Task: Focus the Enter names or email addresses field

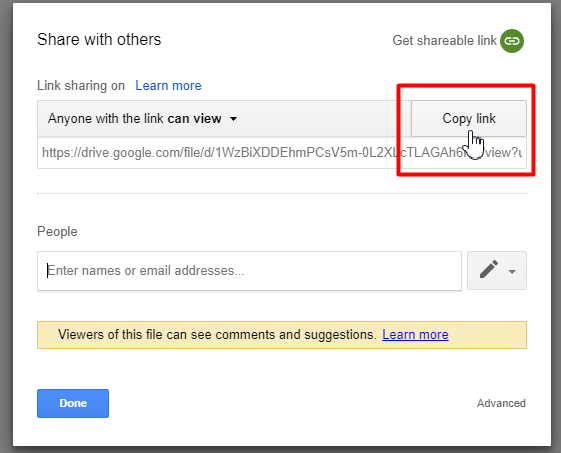Action: click(x=249, y=271)
